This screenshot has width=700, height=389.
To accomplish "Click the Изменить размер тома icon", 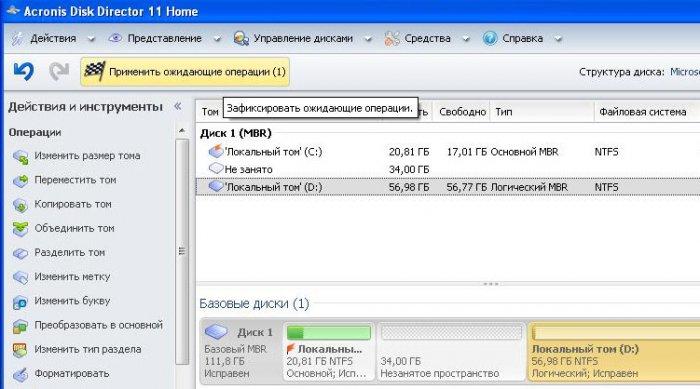I will 21,156.
